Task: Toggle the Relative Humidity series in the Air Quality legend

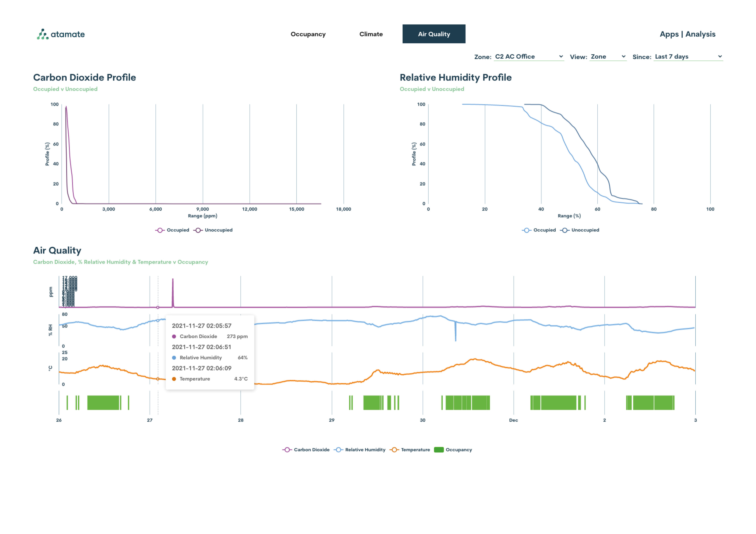Action: click(x=359, y=450)
